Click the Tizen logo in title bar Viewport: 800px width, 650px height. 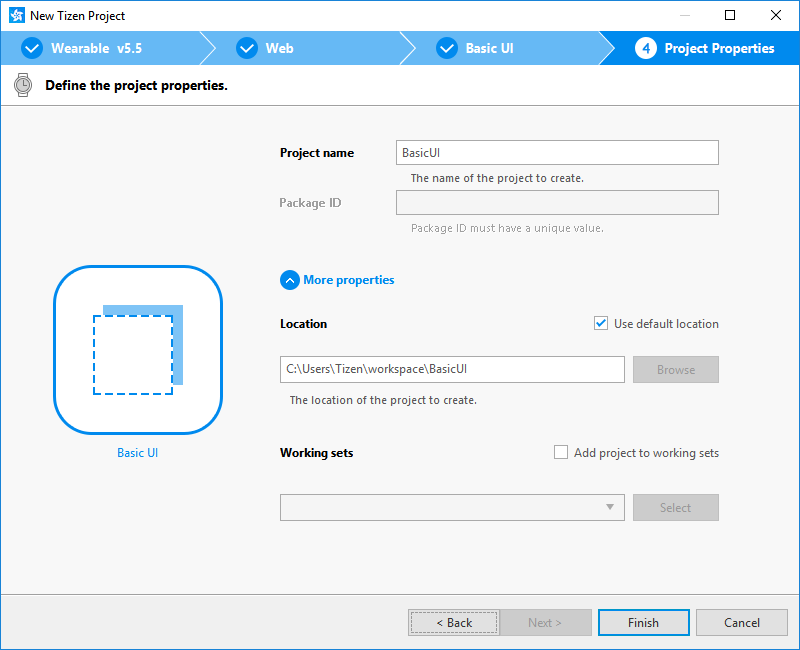pyautogui.click(x=16, y=16)
